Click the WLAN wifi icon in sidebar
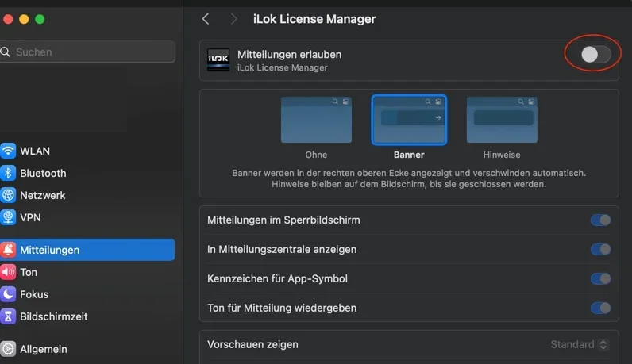Screen dimensions: 632x364 tap(8, 151)
